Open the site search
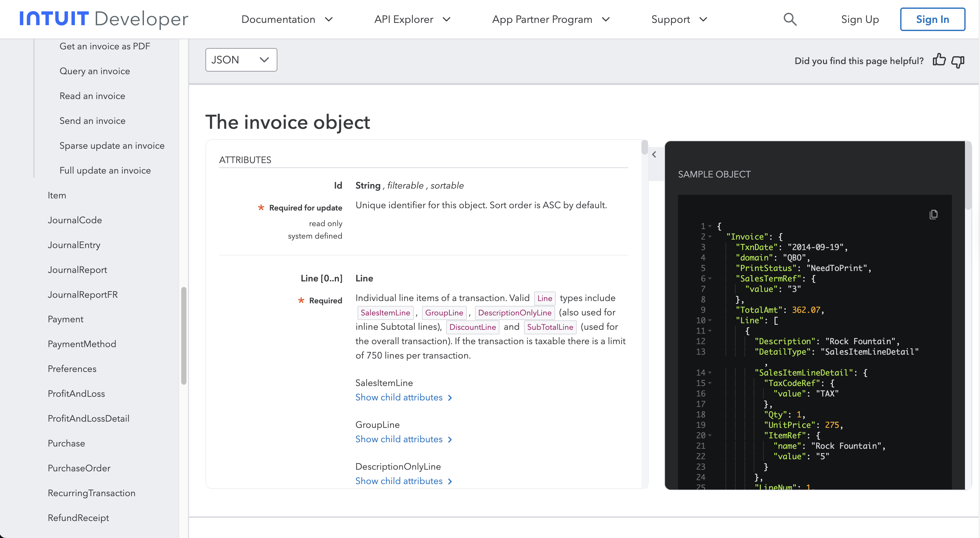The image size is (980, 538). pyautogui.click(x=789, y=19)
